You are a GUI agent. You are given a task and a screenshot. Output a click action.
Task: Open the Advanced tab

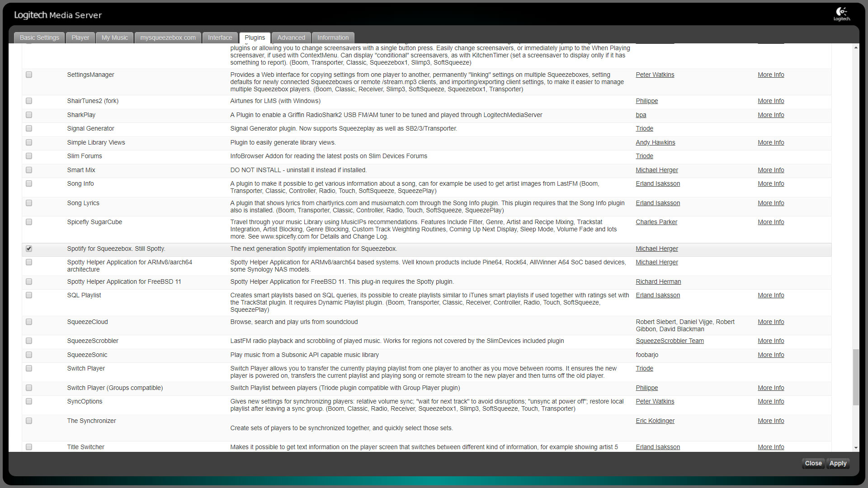coord(291,38)
